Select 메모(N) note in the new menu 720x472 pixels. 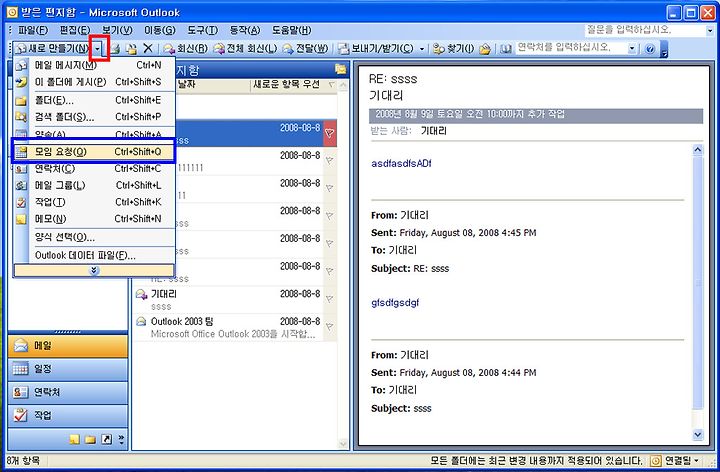[x=94, y=219]
